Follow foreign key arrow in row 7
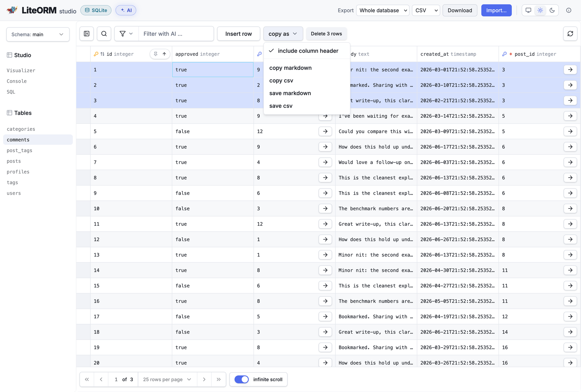 [325, 162]
